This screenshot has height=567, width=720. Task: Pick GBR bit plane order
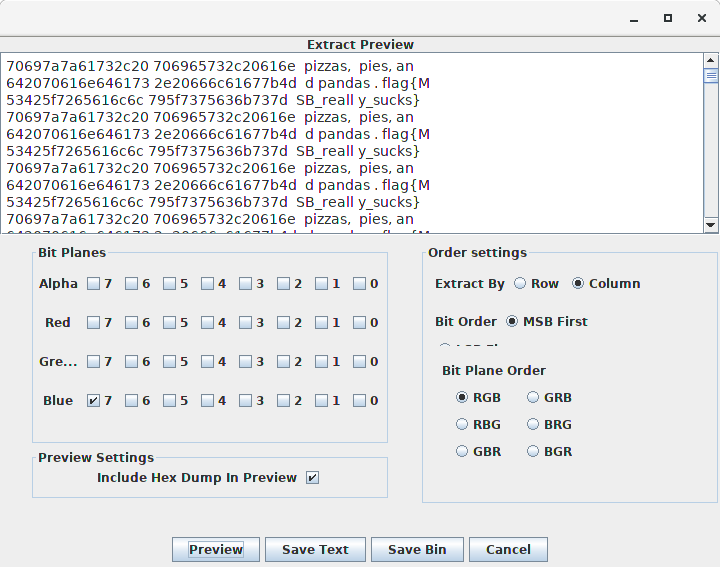(x=462, y=451)
